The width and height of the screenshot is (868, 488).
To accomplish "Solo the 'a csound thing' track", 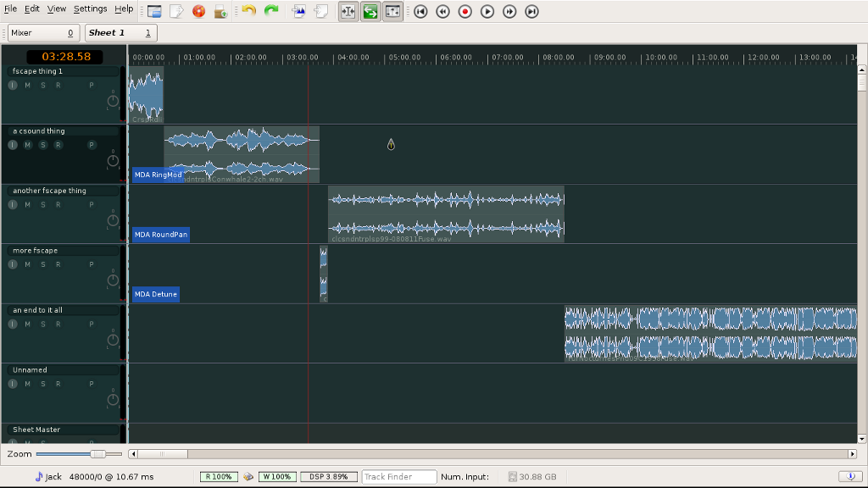I will 42,145.
